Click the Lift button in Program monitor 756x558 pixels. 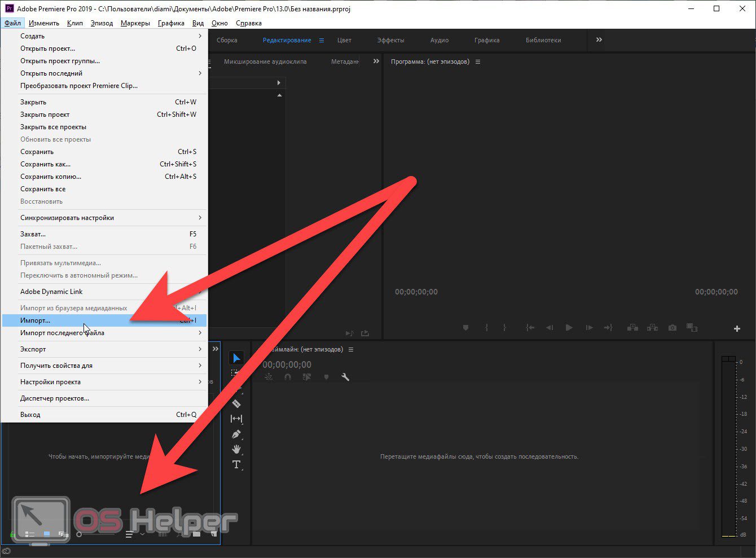tap(632, 328)
